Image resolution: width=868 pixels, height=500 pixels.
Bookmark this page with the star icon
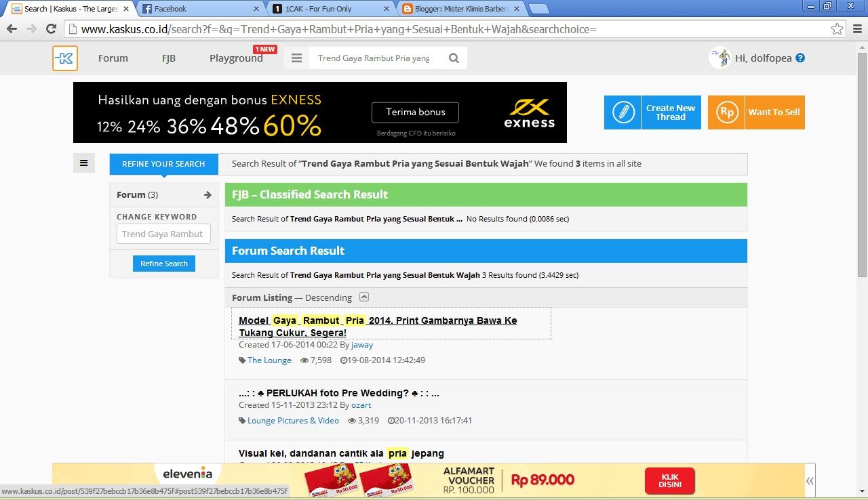pos(837,29)
